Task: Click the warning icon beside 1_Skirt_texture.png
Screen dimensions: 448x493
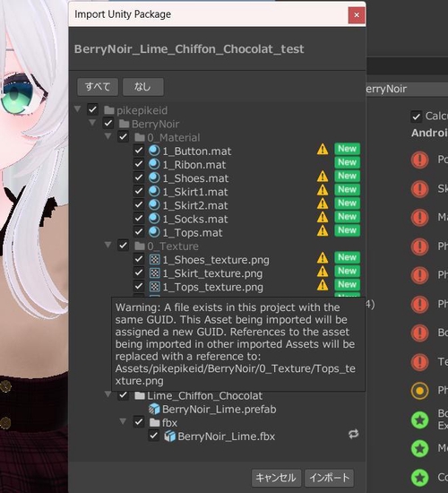Action: pos(323,272)
